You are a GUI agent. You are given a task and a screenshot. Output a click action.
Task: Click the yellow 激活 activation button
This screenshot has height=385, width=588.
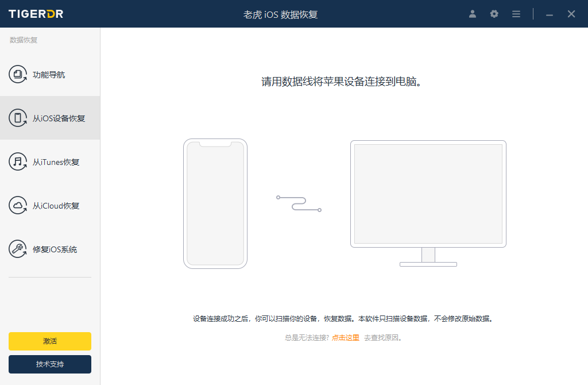coord(49,341)
